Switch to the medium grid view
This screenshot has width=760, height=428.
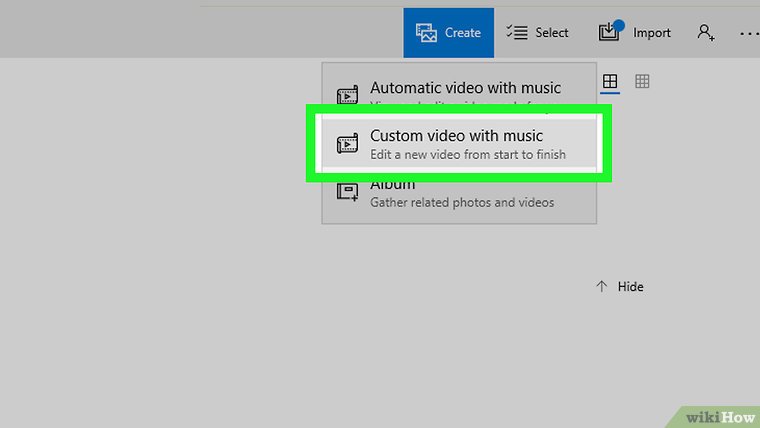610,82
